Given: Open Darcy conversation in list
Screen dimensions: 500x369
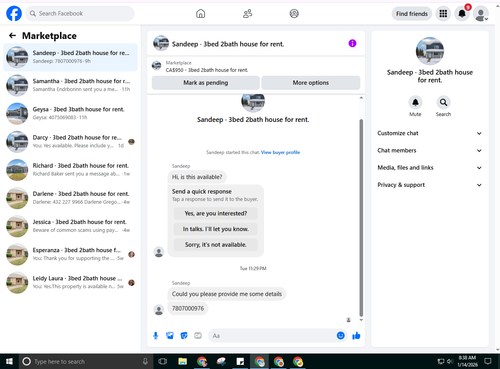Looking at the screenshot, I should (x=70, y=142).
